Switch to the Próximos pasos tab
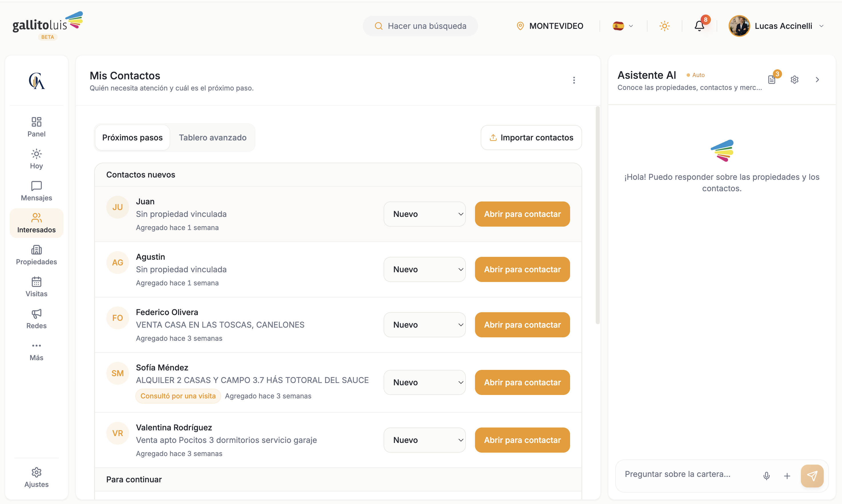The height and width of the screenshot is (504, 842). tap(132, 138)
